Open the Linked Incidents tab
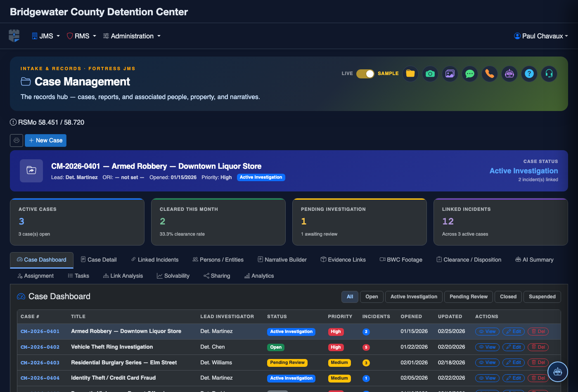Image resolution: width=578 pixels, height=392 pixels. [x=155, y=260]
